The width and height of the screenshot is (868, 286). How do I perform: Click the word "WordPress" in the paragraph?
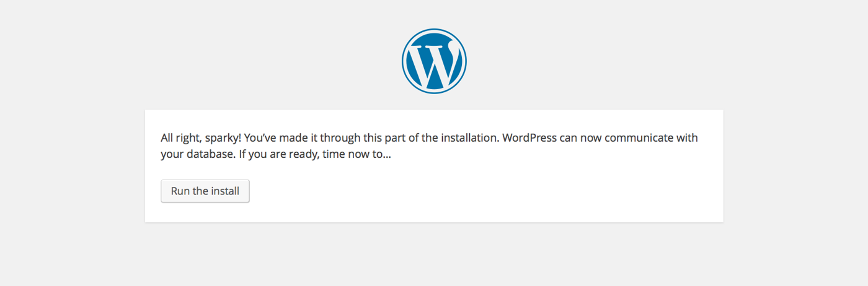pyautogui.click(x=529, y=137)
